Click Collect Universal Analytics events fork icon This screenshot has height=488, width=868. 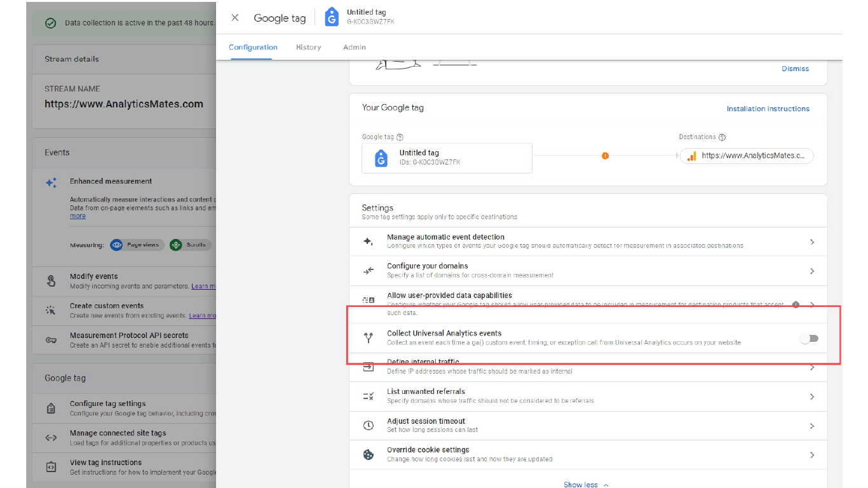[x=368, y=338]
